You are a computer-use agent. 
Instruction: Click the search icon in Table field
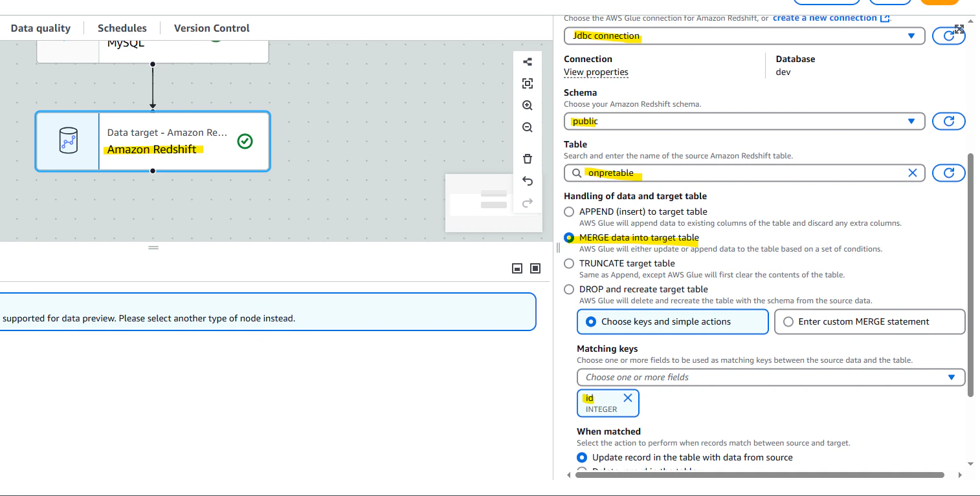(x=576, y=173)
